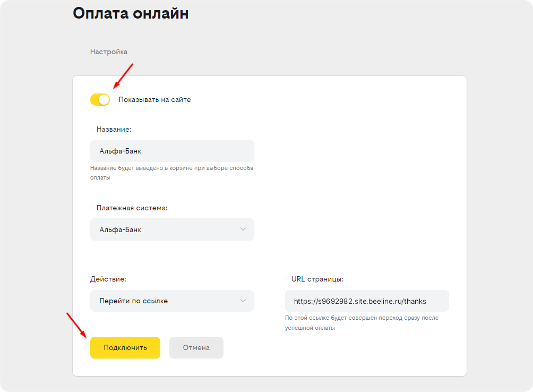The image size is (533, 392).
Task: Expand the Действие dropdown 'Перейти по ссылке'
Action: pos(172,301)
